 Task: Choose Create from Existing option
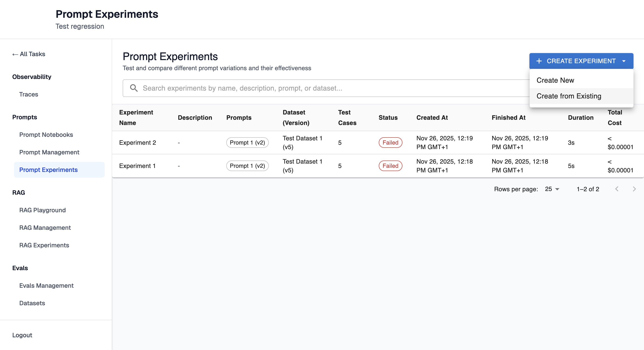(569, 96)
